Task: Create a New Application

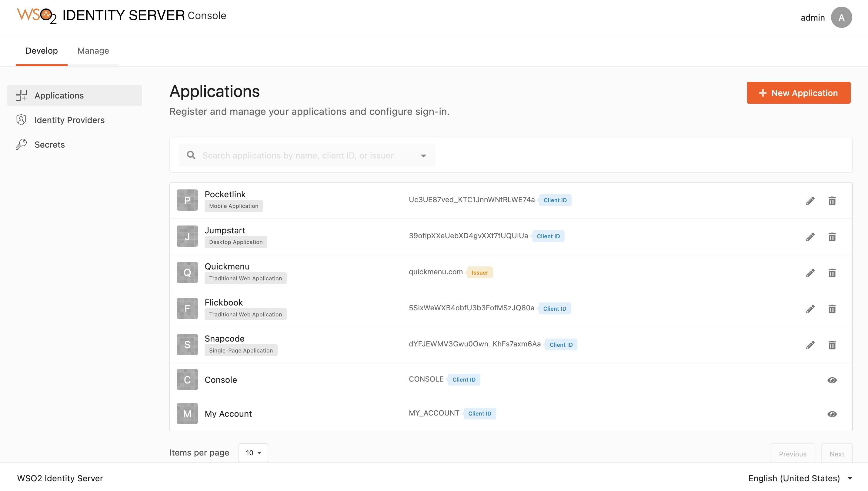Action: click(798, 93)
